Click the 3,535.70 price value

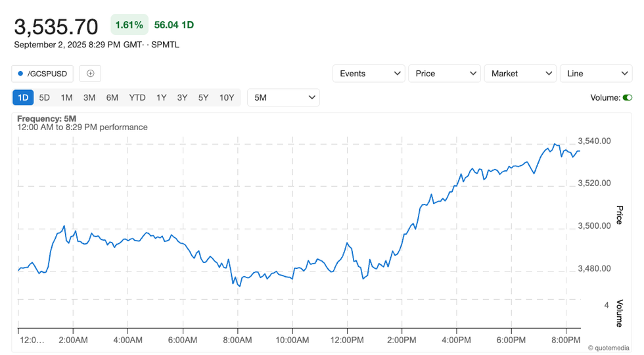57,26
